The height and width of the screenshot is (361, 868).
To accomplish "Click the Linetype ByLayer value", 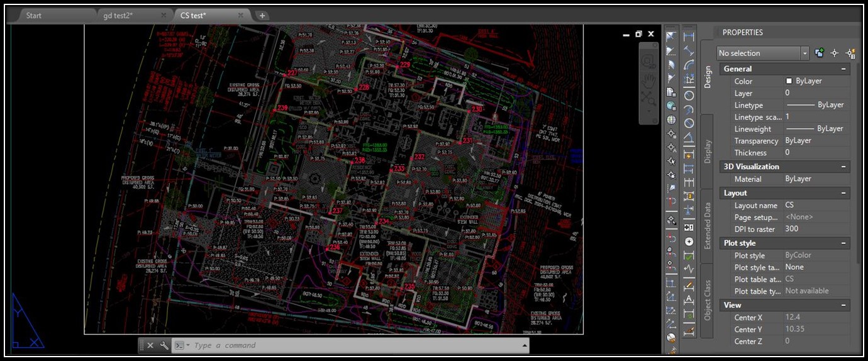I will [815, 105].
